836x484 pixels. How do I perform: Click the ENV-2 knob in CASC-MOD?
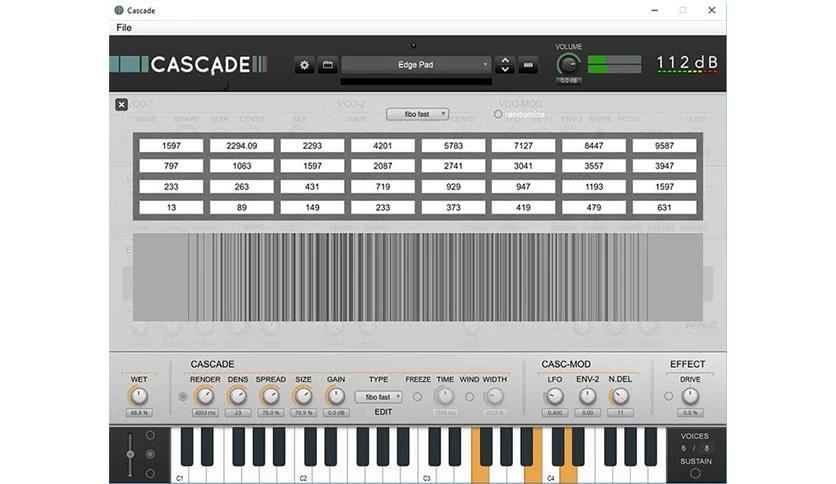click(x=588, y=396)
